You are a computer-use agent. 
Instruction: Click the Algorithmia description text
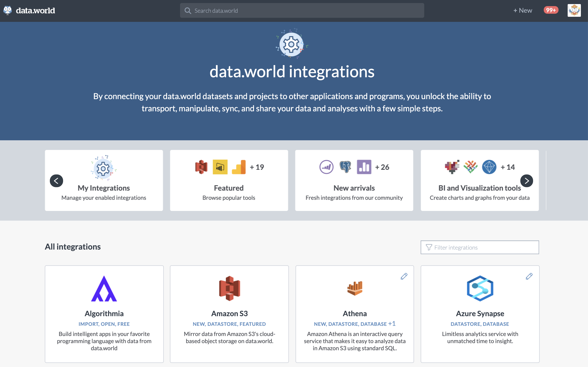click(104, 341)
